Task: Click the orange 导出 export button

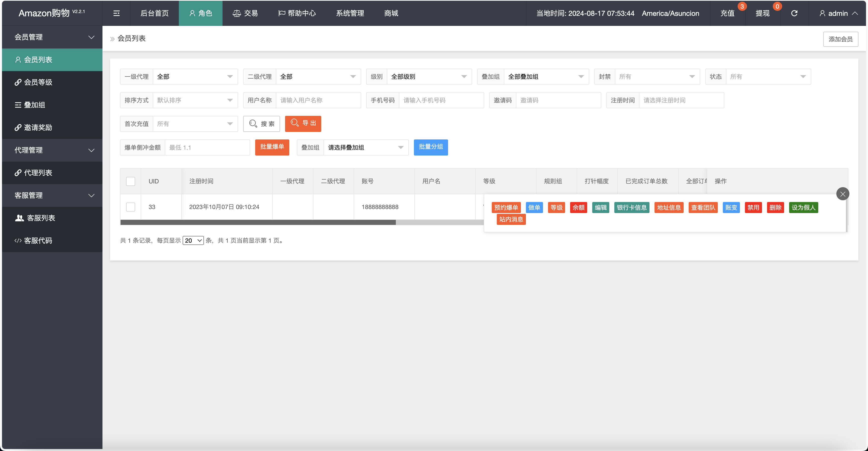Action: pos(303,124)
